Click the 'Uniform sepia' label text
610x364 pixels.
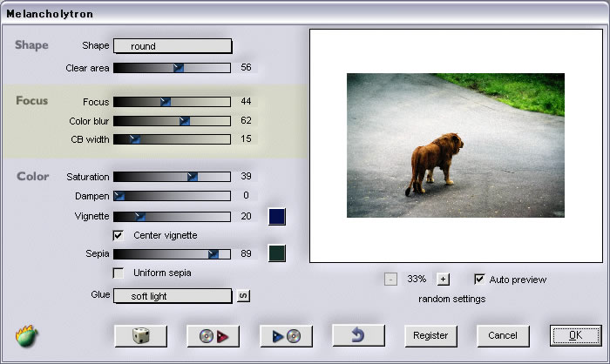click(x=162, y=273)
